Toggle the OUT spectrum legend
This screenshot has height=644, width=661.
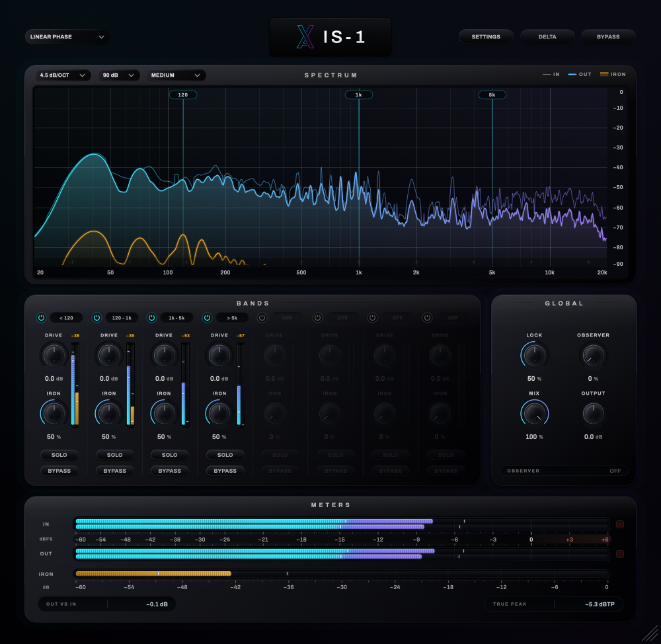(580, 74)
